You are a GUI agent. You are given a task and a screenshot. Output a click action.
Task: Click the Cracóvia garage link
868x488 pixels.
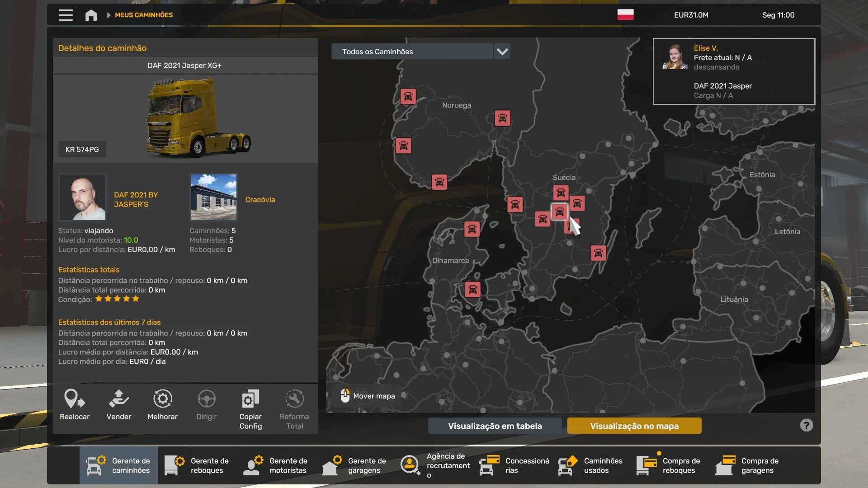[x=260, y=199]
